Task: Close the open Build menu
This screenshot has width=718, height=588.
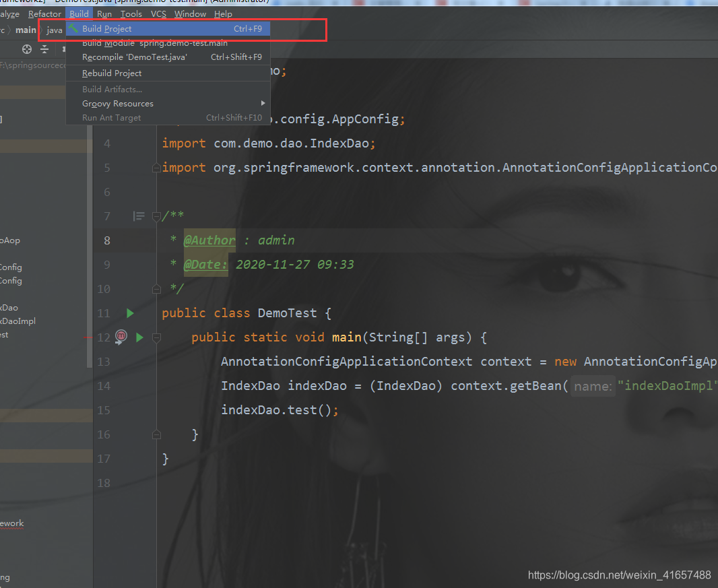Action: click(79, 14)
